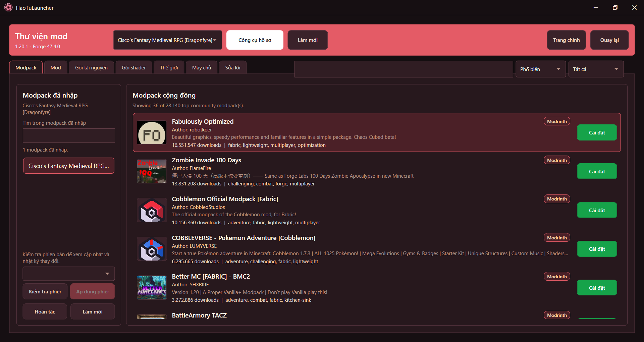
Task: Select the Fabulously Optimized title
Action: pos(203,121)
